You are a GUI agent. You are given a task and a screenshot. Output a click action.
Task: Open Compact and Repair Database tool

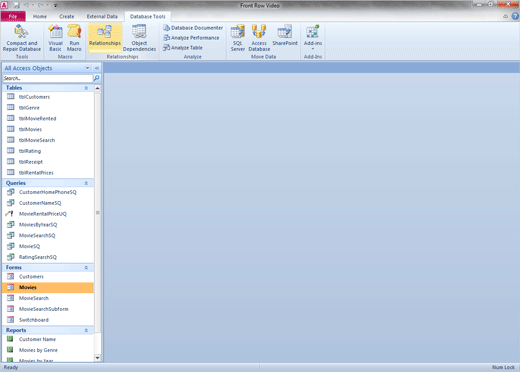point(22,38)
